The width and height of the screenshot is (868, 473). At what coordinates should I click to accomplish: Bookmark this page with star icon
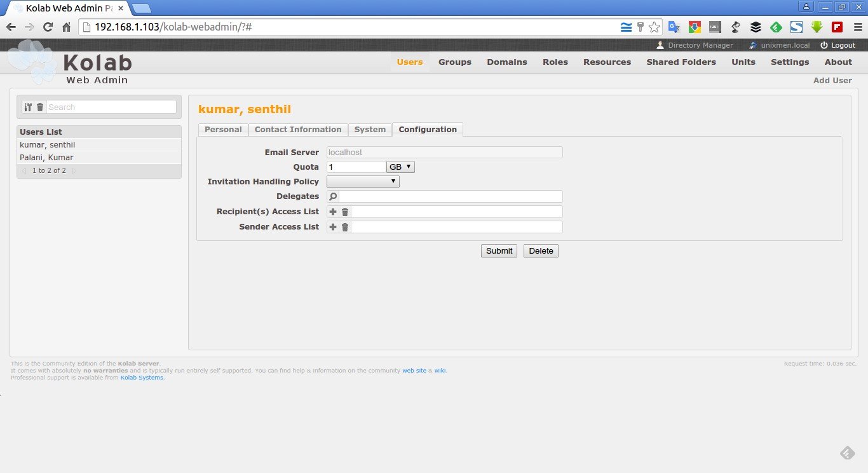(654, 27)
